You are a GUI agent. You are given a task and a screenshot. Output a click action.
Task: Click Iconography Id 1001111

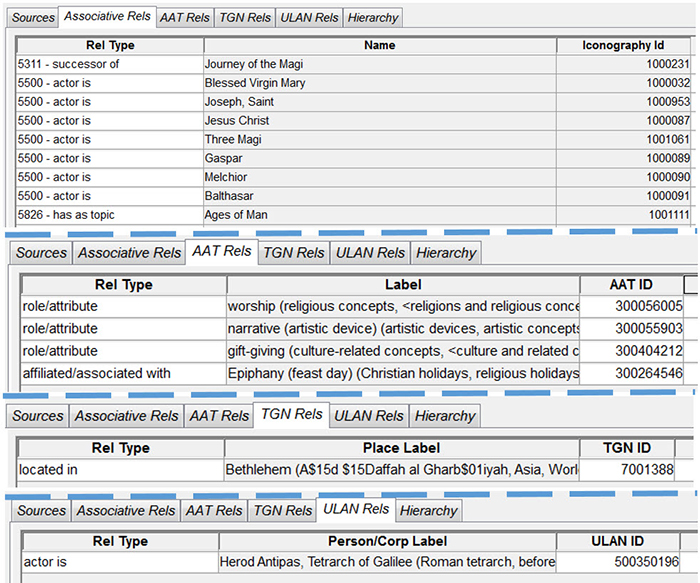tap(623, 215)
